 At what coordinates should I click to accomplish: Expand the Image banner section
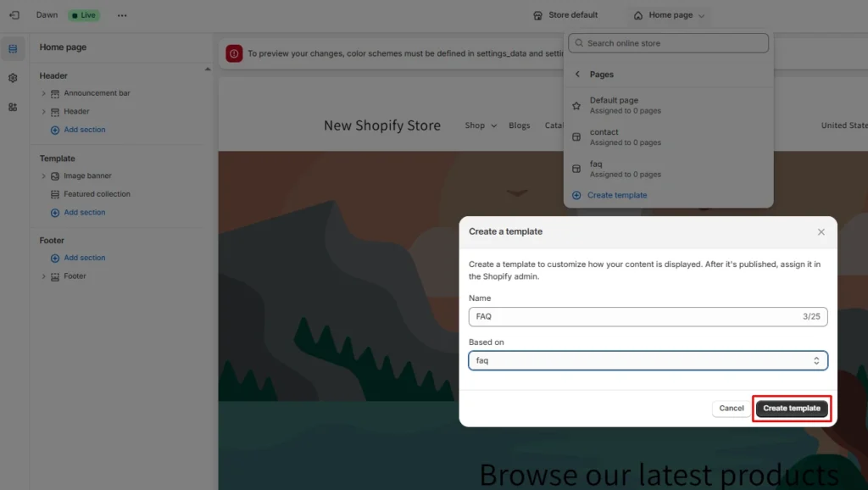[44, 175]
